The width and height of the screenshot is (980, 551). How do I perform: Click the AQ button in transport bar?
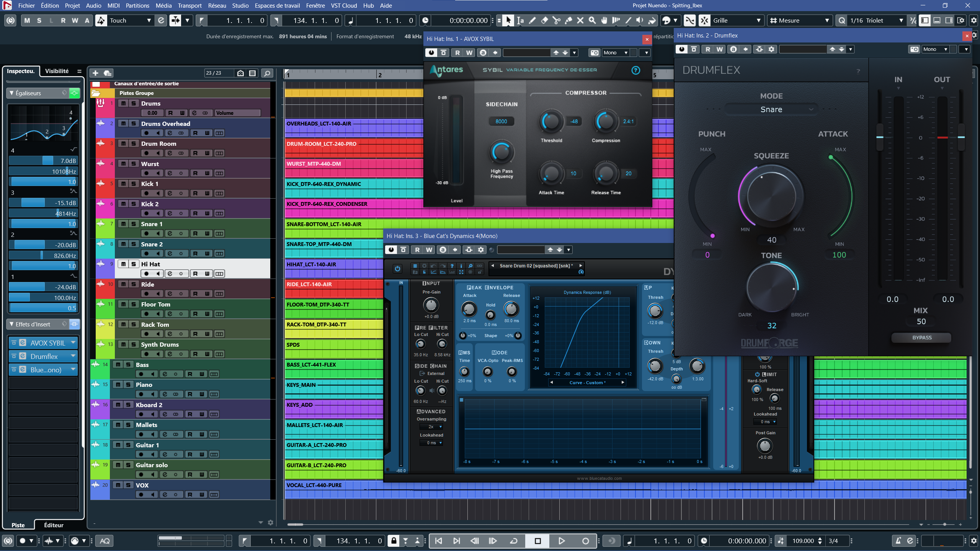[x=105, y=541]
